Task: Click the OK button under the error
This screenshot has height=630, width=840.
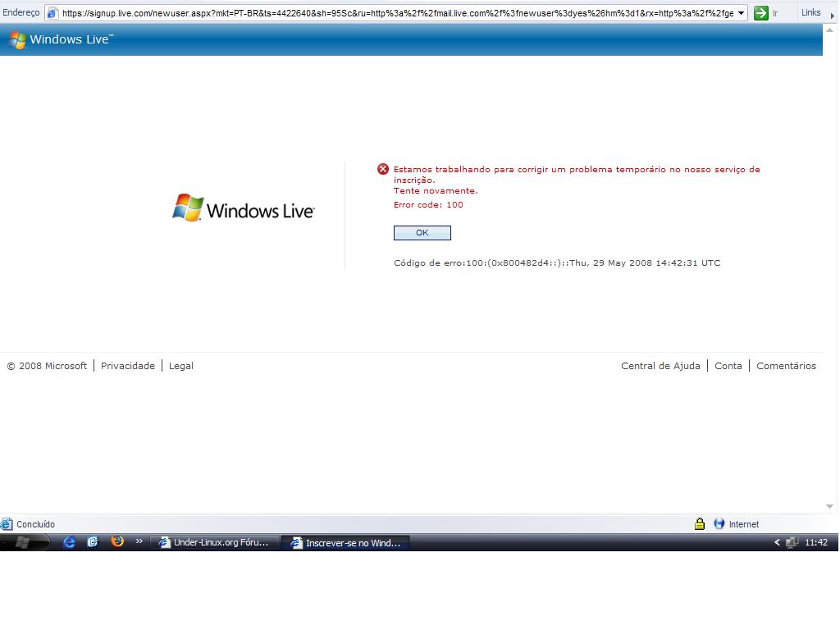Action: (422, 233)
